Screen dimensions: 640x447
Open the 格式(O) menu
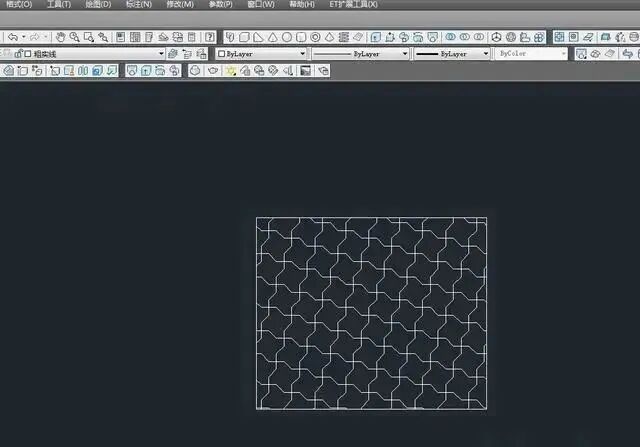click(19, 4)
